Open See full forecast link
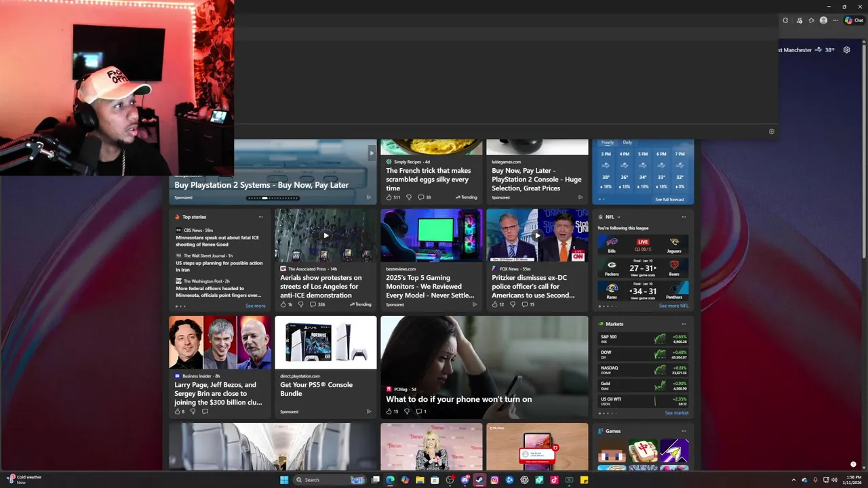This screenshot has width=868, height=488. [x=669, y=199]
